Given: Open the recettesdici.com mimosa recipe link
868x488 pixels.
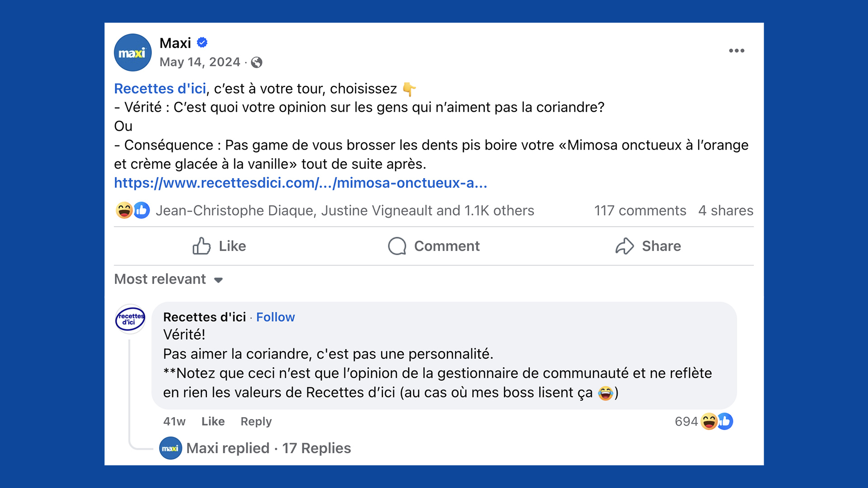Looking at the screenshot, I should pyautogui.click(x=300, y=183).
